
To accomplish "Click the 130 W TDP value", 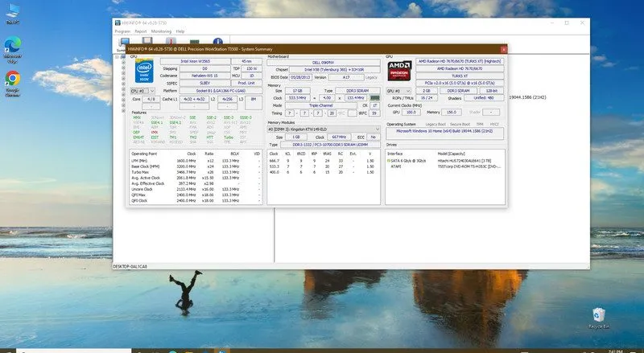I will click(251, 68).
